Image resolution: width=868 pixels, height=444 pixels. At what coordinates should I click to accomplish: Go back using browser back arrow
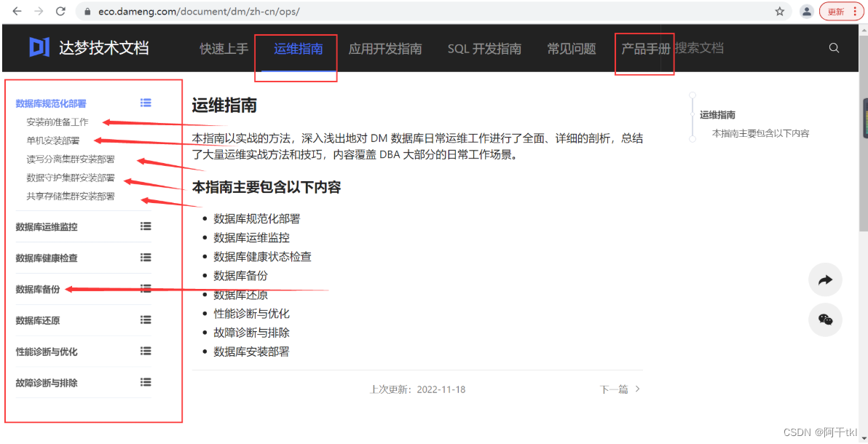click(17, 11)
